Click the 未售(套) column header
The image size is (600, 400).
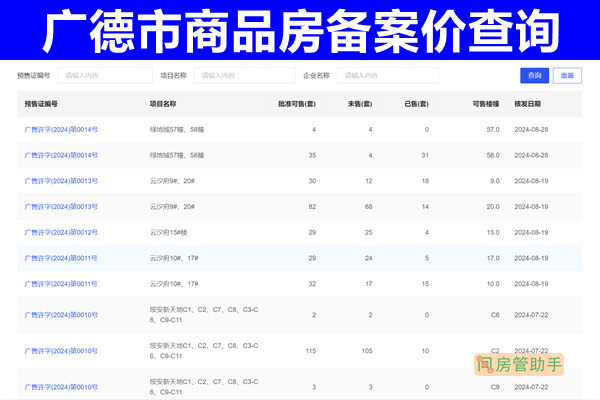(360, 104)
